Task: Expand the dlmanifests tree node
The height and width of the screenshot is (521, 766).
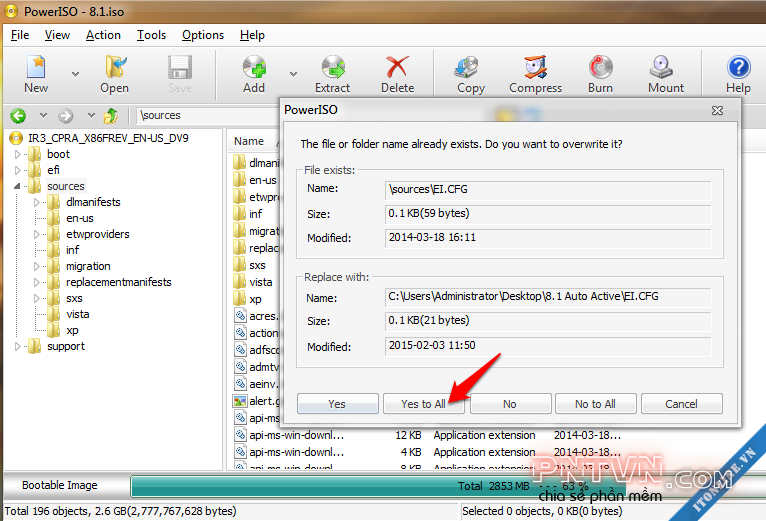Action: 37,202
